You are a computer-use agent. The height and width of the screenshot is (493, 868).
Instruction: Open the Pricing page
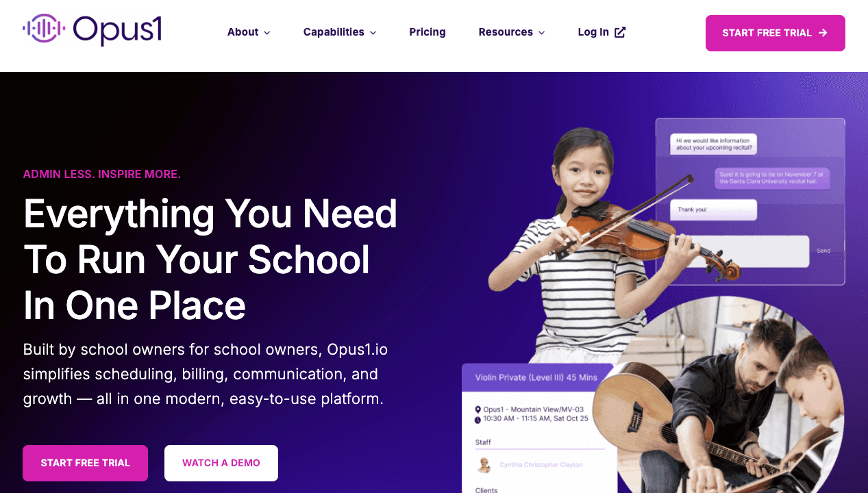click(x=427, y=32)
